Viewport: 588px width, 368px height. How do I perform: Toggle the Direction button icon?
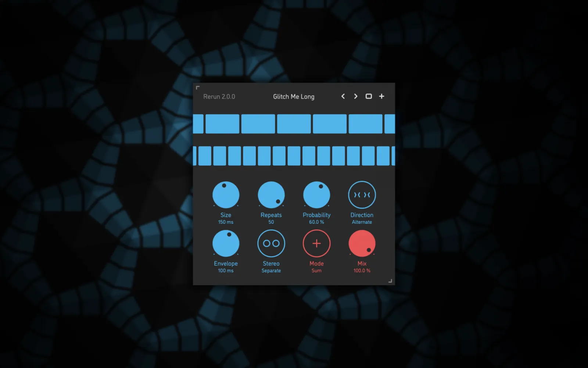(x=362, y=195)
